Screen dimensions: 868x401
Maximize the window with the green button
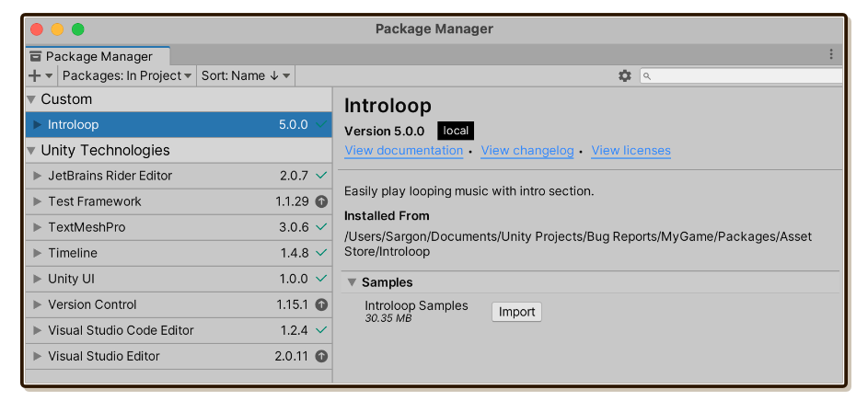click(78, 29)
